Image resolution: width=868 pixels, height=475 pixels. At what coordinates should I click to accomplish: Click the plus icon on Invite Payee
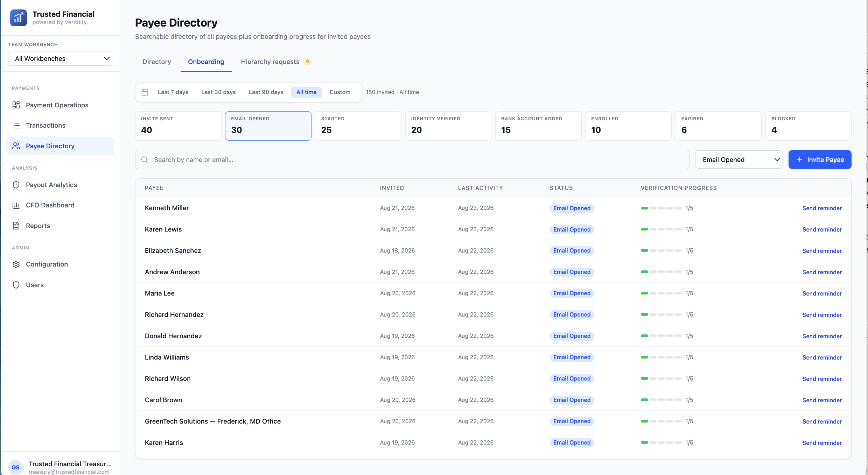point(799,159)
